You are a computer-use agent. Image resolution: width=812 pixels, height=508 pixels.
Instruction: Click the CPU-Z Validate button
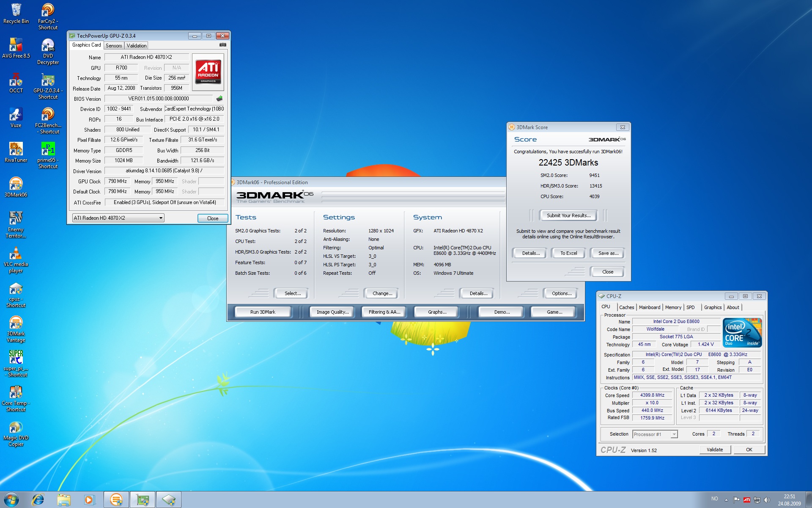pyautogui.click(x=714, y=450)
